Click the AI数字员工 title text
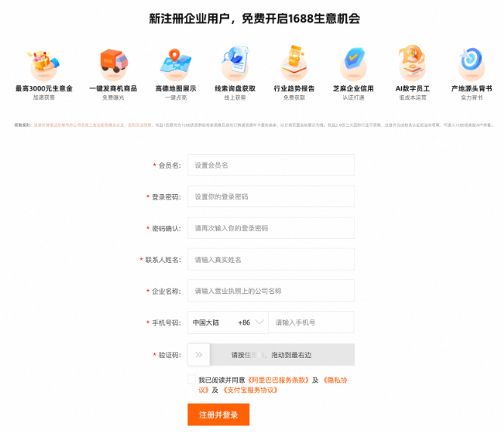The height and width of the screenshot is (432, 504). [x=413, y=88]
